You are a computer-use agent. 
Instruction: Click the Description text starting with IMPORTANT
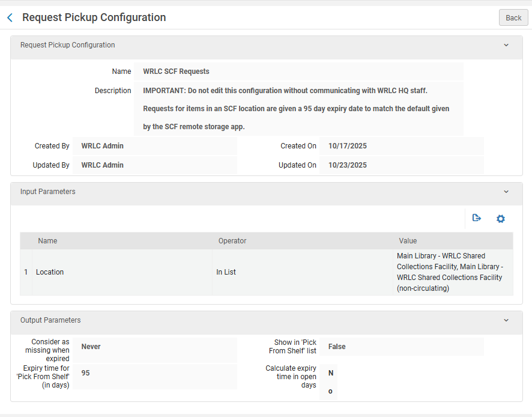285,91
